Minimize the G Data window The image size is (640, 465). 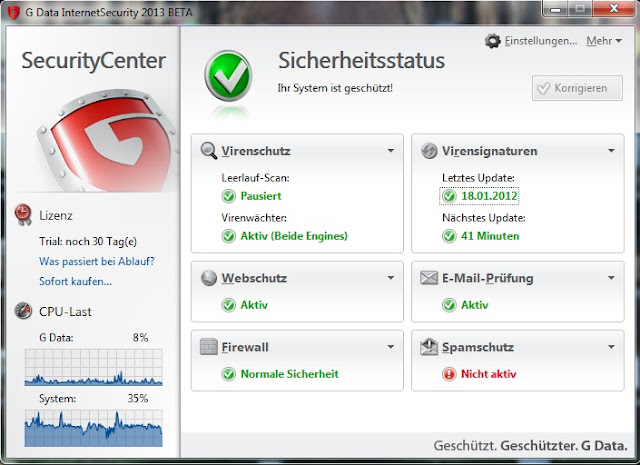[555, 9]
